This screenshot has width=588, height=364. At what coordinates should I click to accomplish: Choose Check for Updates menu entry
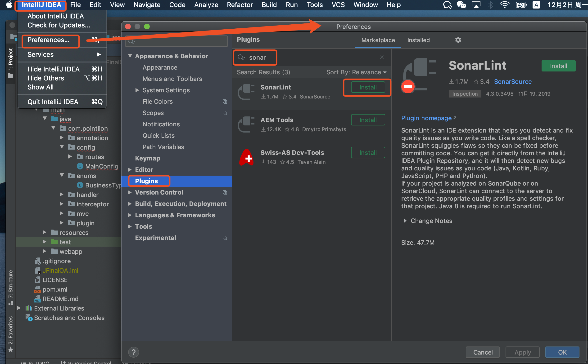point(59,25)
